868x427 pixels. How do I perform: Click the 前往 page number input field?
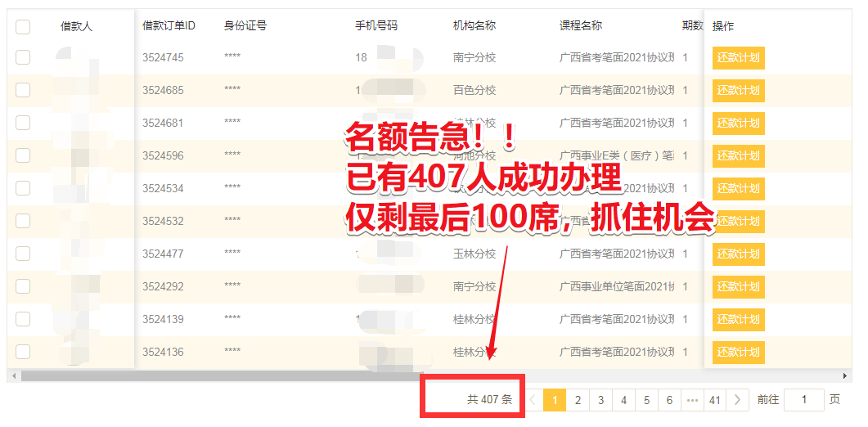coord(803,400)
